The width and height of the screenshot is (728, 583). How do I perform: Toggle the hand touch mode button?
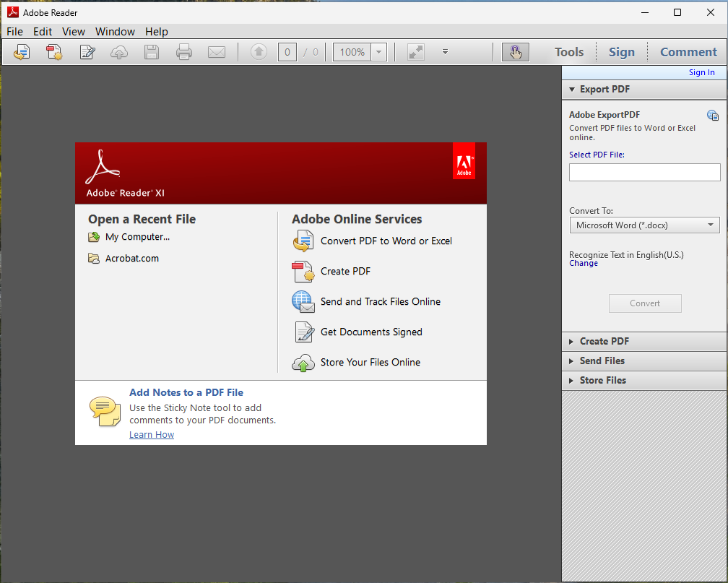tap(515, 52)
